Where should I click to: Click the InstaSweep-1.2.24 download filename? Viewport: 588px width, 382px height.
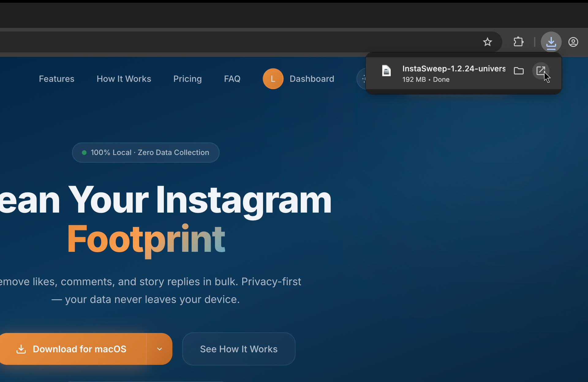point(454,69)
